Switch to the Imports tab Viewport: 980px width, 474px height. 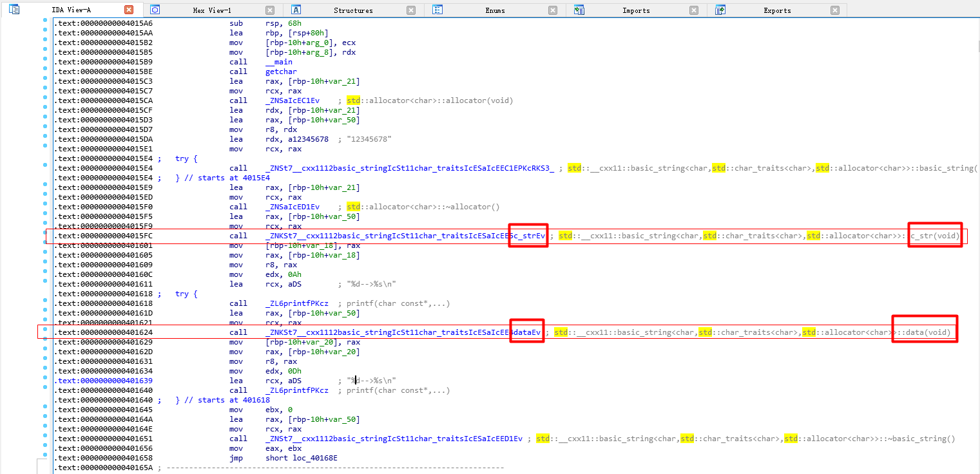(x=636, y=10)
